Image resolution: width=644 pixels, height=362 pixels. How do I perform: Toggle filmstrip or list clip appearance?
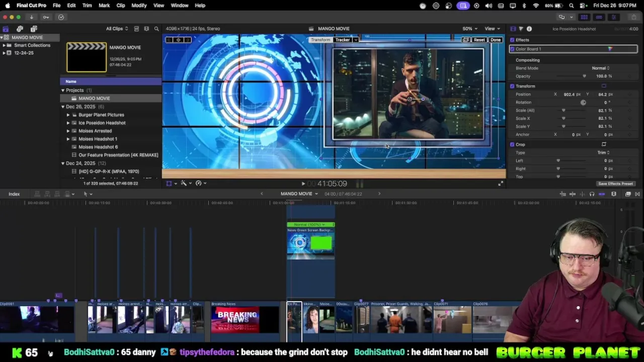pos(136,29)
